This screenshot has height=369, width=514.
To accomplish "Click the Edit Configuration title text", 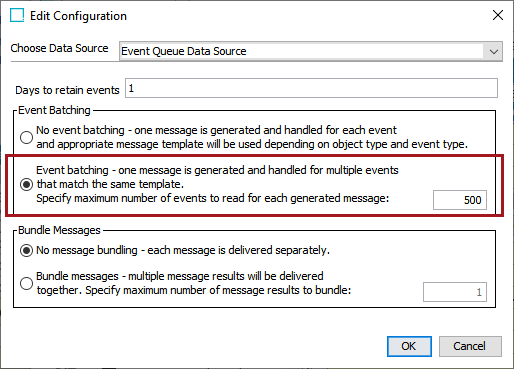I will [78, 16].
